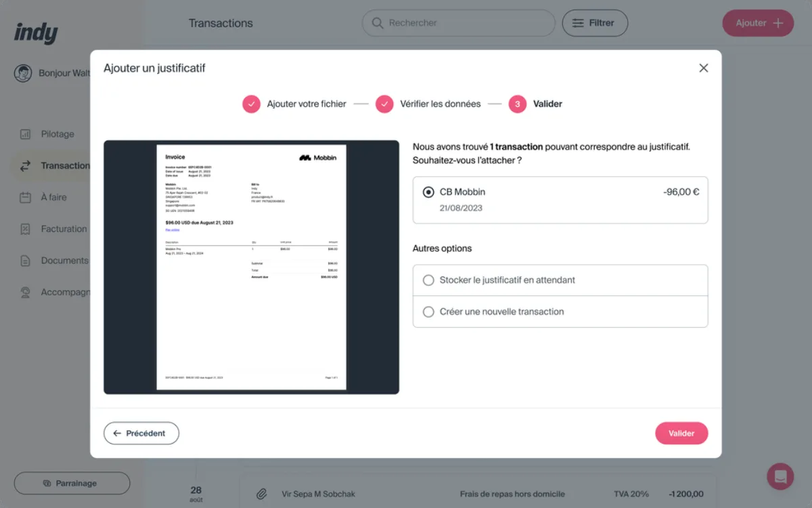Click Frais de repas hors domicile category
Image resolution: width=812 pixels, height=508 pixels.
pos(512,494)
